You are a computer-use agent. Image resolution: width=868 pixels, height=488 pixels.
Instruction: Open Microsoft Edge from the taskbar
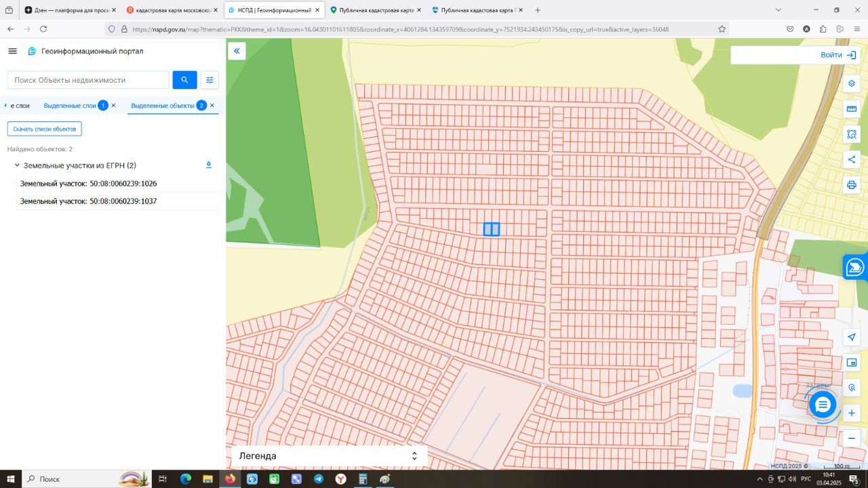pyautogui.click(x=186, y=479)
